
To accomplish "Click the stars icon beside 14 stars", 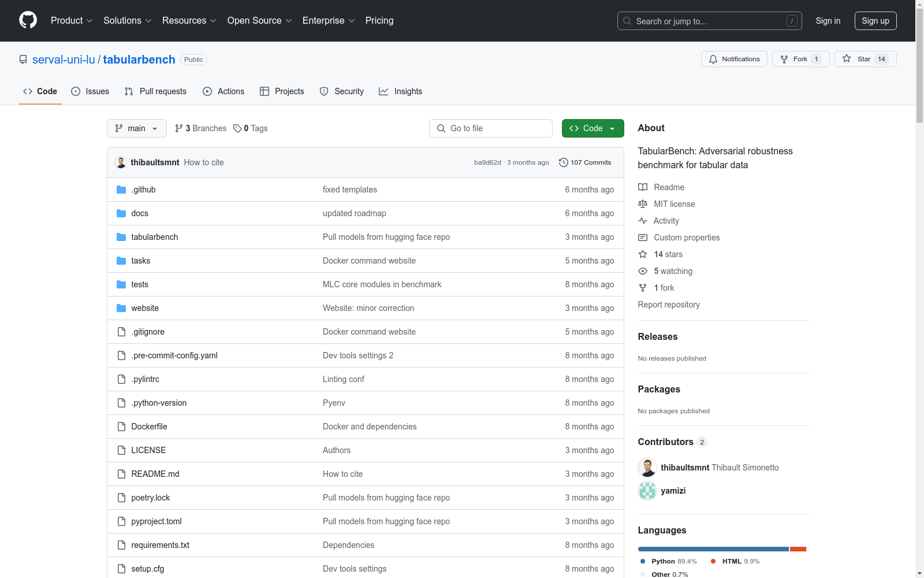I will pos(643,254).
